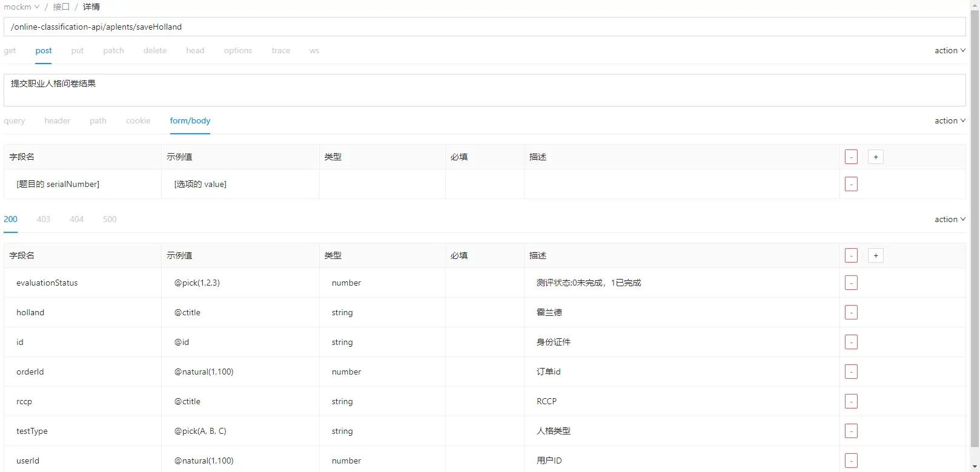Click minus button in form/body table header
Screen dimensions: 980x472
pyautogui.click(x=851, y=157)
